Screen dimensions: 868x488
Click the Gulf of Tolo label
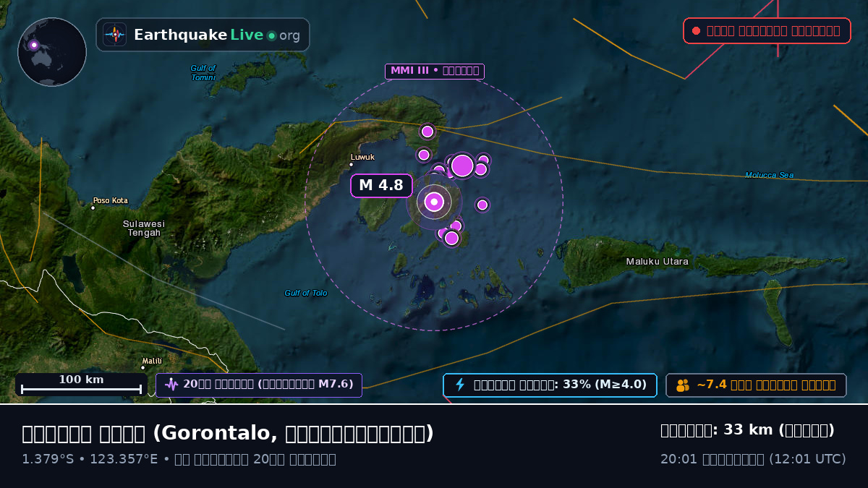306,293
